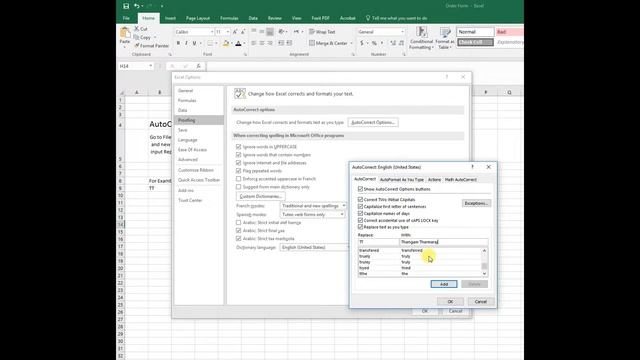Click the Increase Indent icon
The image size is (640, 360).
coord(289,43)
